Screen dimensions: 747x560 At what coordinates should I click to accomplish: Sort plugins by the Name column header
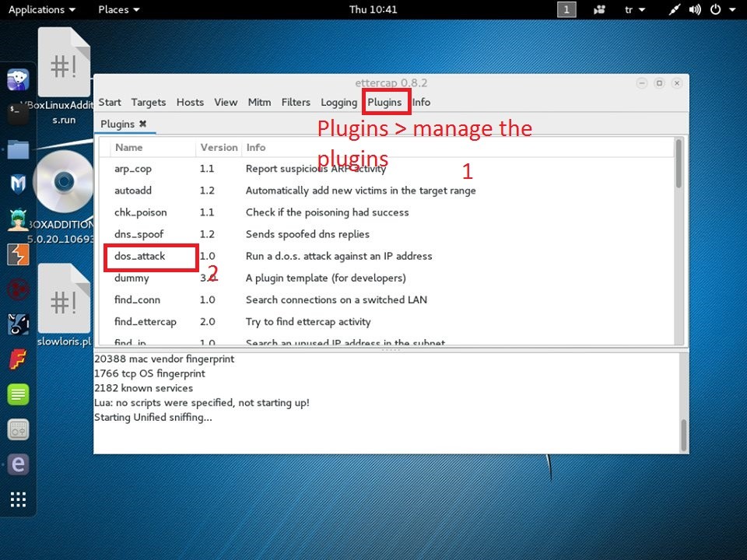tap(128, 148)
